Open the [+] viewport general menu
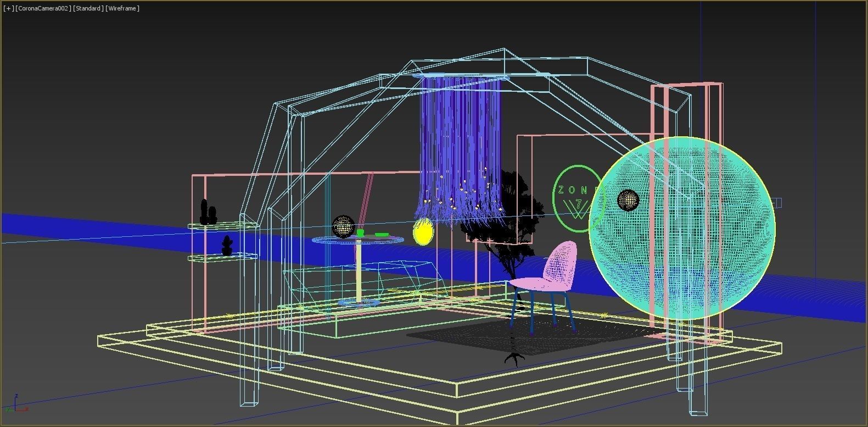Viewport: 868px width, 427px height. point(8,8)
